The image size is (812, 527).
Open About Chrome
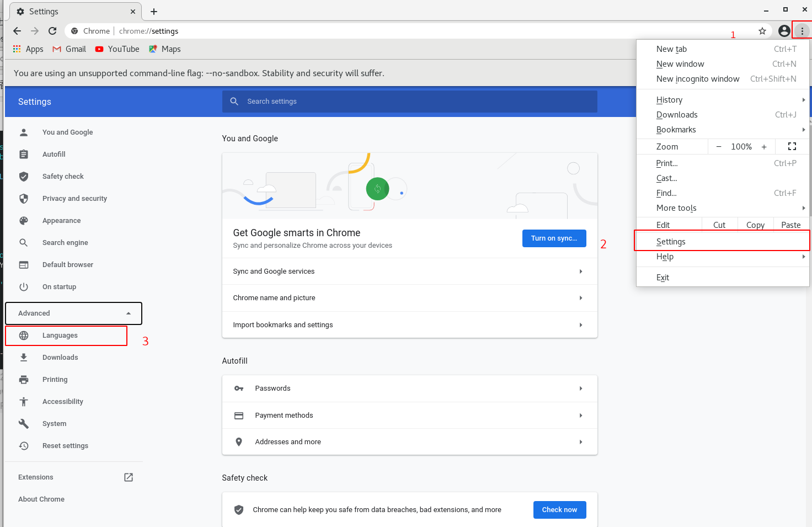click(41, 499)
